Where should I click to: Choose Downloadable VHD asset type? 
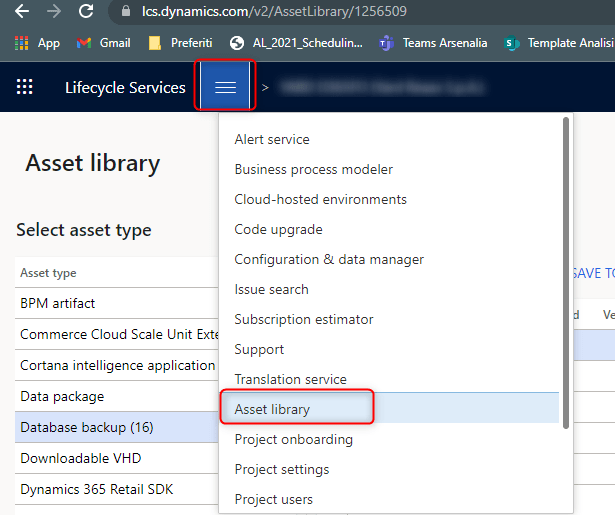[x=81, y=458]
